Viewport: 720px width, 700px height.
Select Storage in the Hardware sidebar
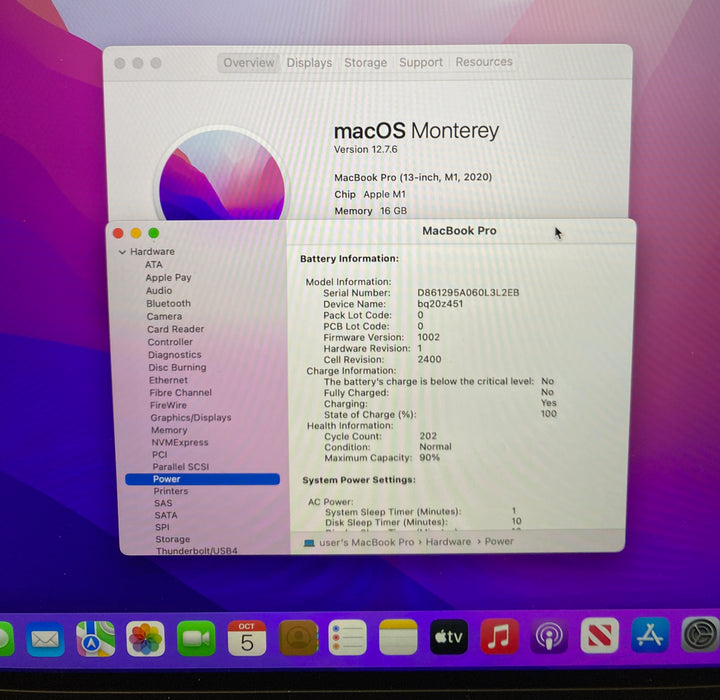pyautogui.click(x=173, y=539)
